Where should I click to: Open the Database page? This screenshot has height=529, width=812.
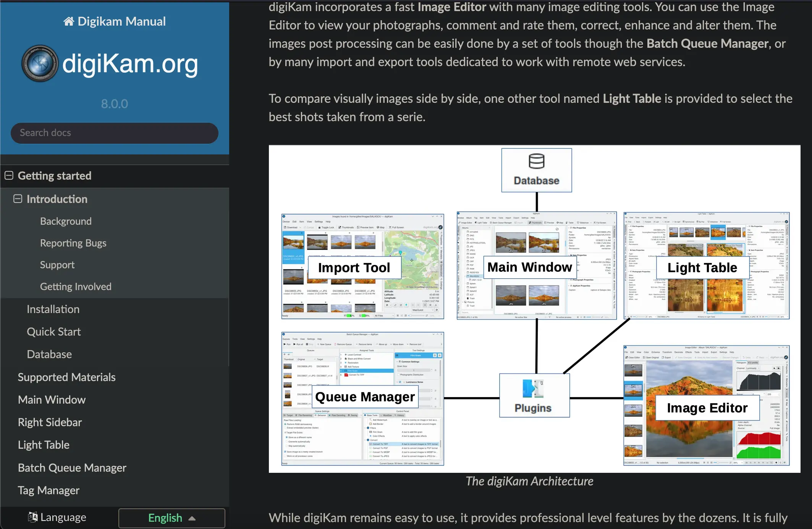(x=49, y=354)
